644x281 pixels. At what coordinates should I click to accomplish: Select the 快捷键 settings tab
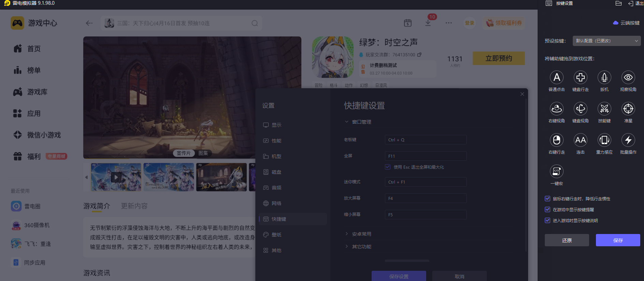click(x=293, y=219)
